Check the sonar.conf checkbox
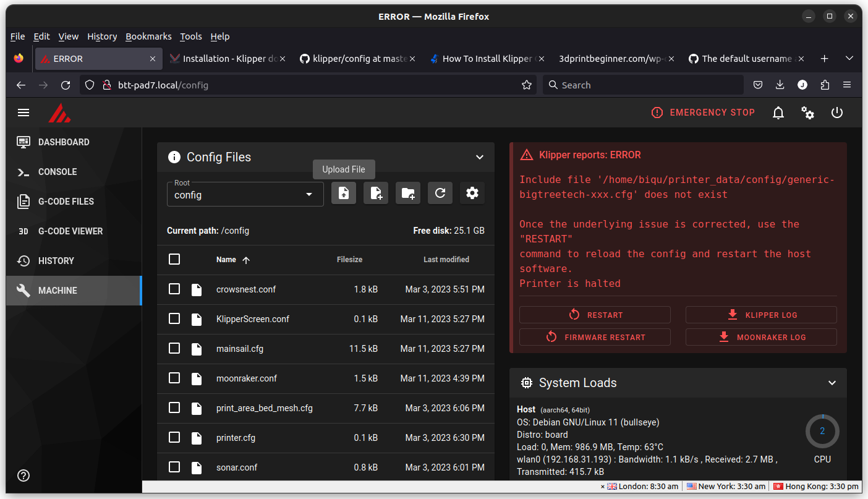 click(174, 467)
